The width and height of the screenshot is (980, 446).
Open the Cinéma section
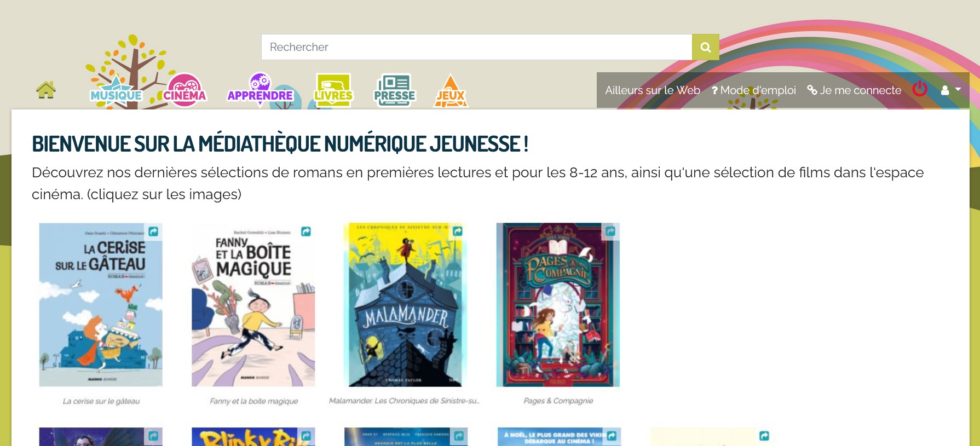tap(185, 91)
